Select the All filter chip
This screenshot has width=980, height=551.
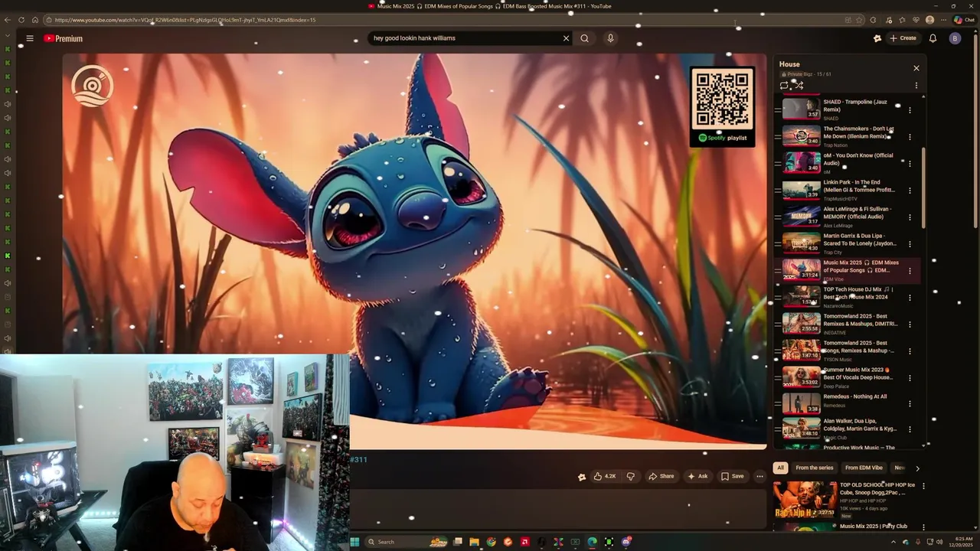pyautogui.click(x=780, y=468)
